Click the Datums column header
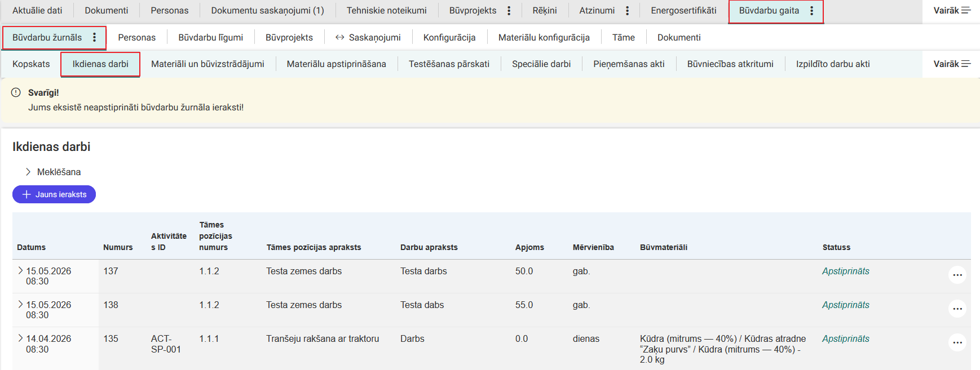 (x=31, y=247)
